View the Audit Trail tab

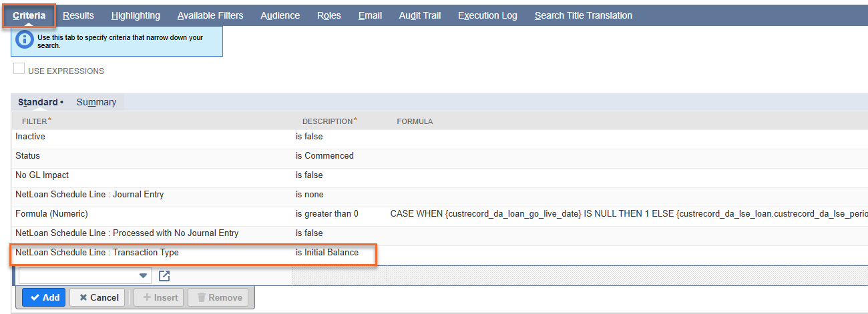[x=420, y=15]
